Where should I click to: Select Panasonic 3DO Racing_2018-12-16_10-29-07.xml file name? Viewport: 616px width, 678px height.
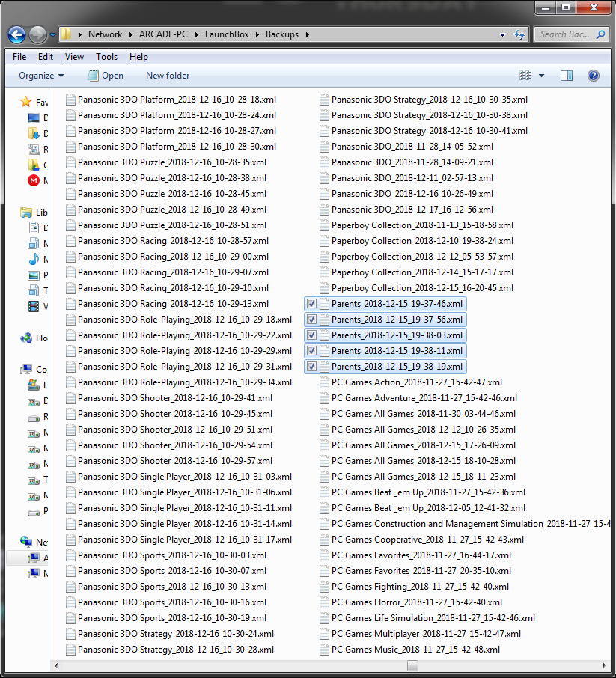173,272
